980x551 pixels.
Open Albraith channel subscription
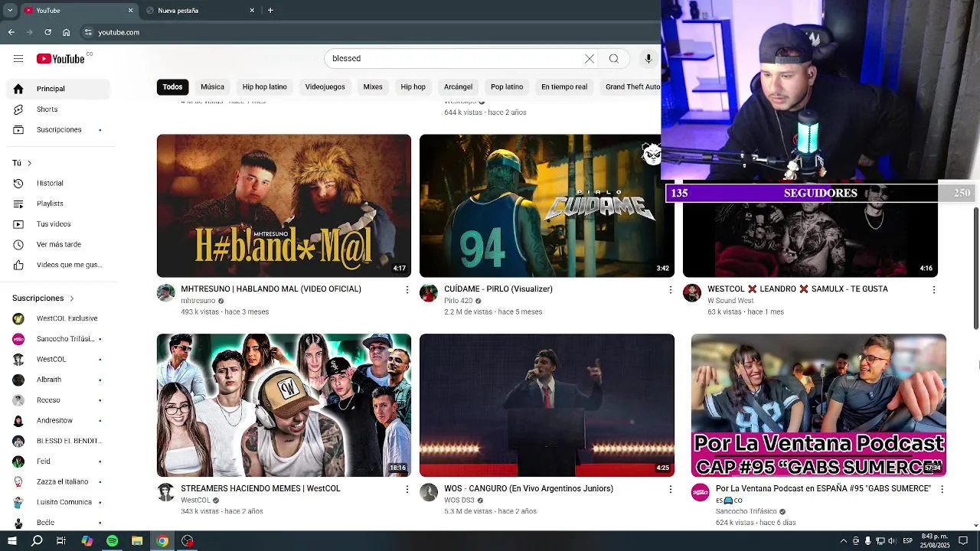(58, 380)
